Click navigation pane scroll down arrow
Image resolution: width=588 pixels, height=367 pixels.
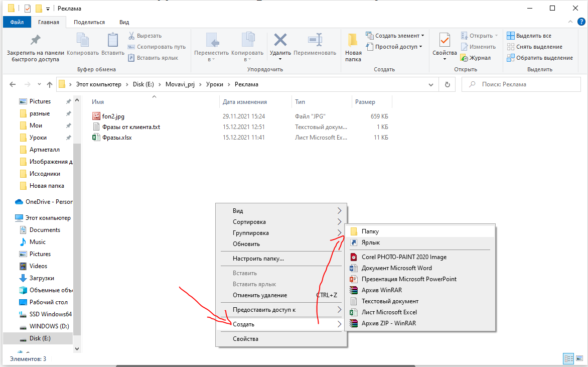(x=77, y=348)
